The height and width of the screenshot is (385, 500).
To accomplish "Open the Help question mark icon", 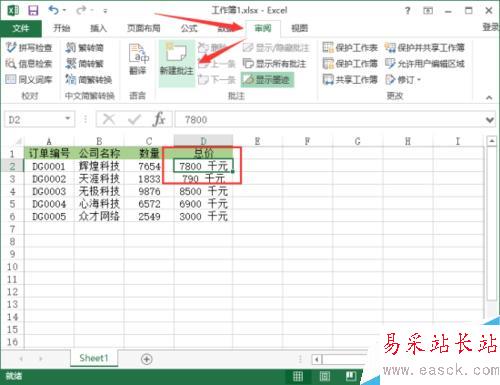I will pos(407,11).
